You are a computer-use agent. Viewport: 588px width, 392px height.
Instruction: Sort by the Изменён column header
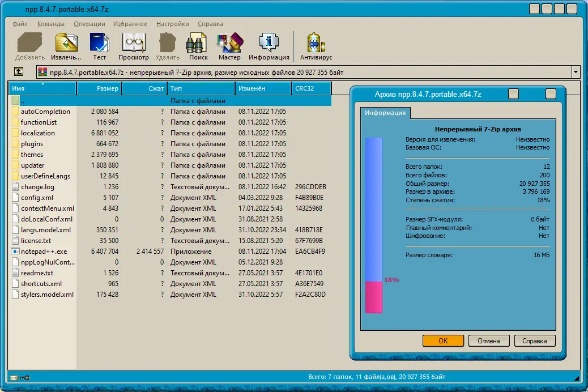click(x=263, y=88)
